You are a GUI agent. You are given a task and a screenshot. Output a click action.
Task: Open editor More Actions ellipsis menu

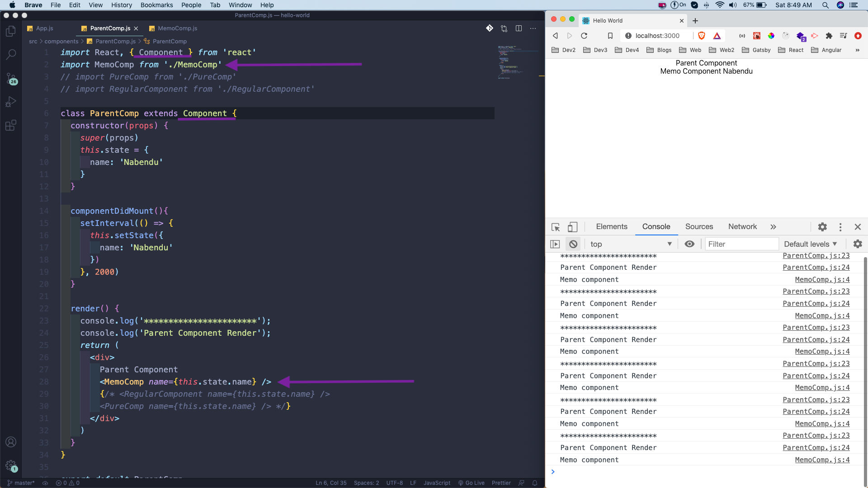tap(533, 28)
